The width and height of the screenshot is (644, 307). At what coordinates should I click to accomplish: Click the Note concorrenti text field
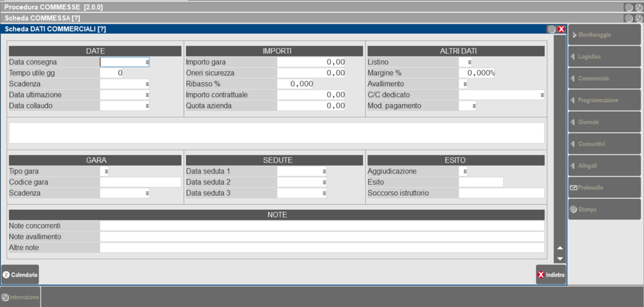coord(321,225)
